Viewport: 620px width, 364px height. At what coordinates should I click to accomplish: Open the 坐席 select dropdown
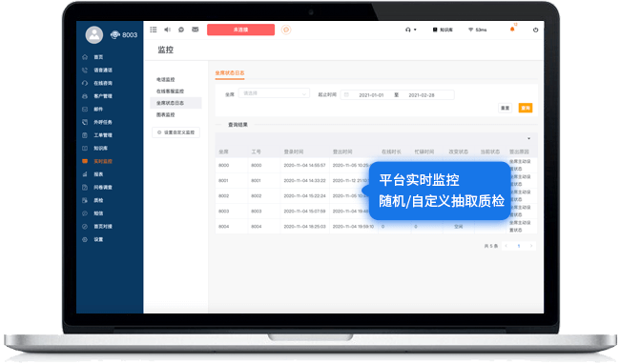pos(274,93)
